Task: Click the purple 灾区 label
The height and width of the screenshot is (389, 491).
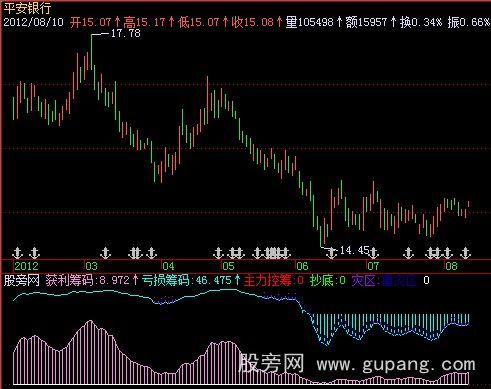Action: coord(365,280)
